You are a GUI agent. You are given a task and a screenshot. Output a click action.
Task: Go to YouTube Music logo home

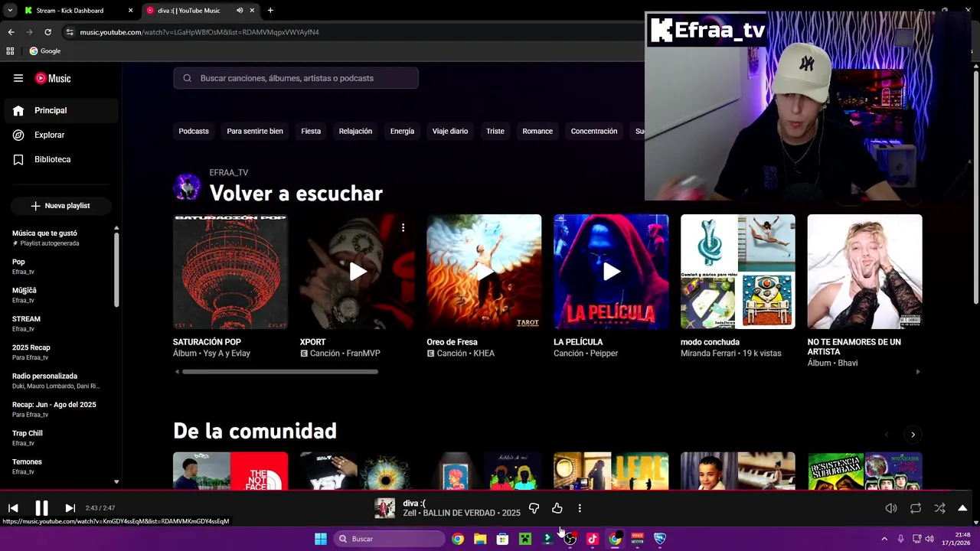click(x=53, y=78)
